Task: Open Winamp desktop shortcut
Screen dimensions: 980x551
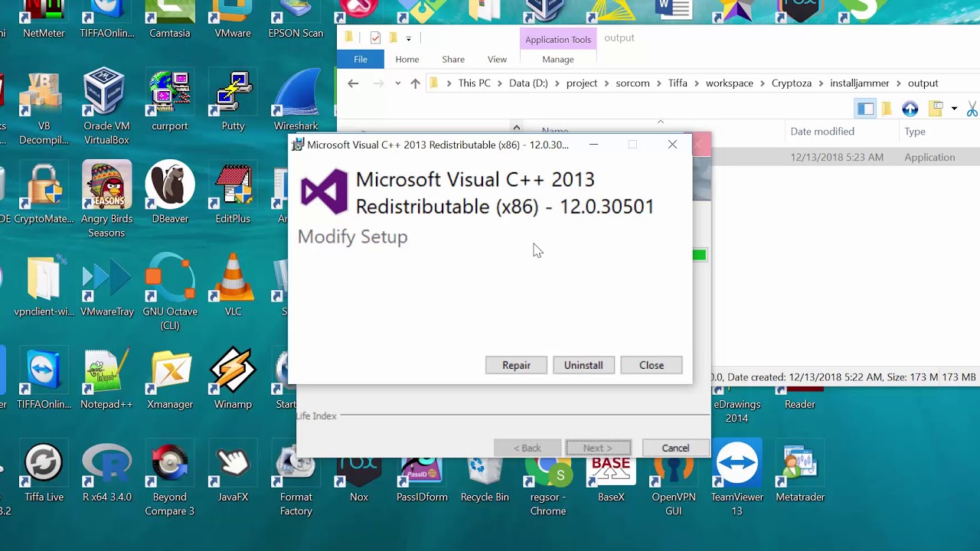Action: pos(233,379)
